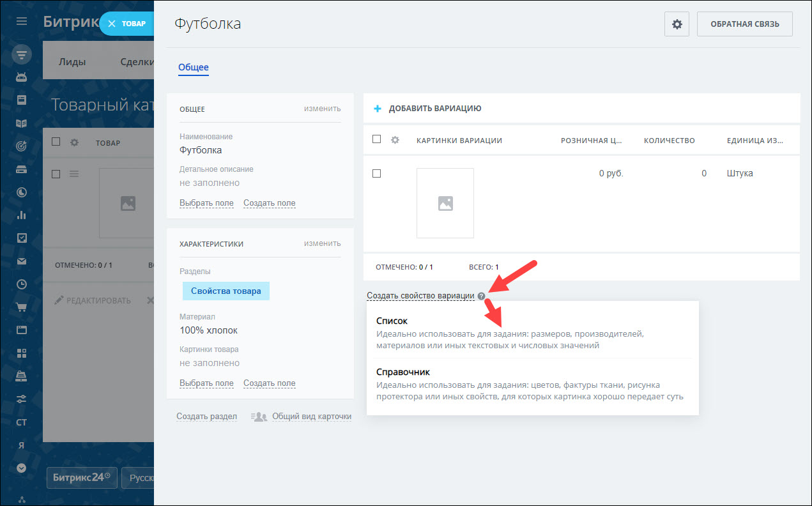
Task: Open the sidebar hamburger menu
Action: click(x=21, y=21)
